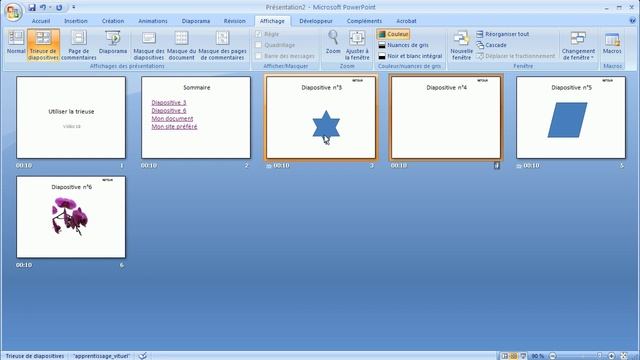
Task: Open the undo history dropdown arrow
Action: coord(50,7)
